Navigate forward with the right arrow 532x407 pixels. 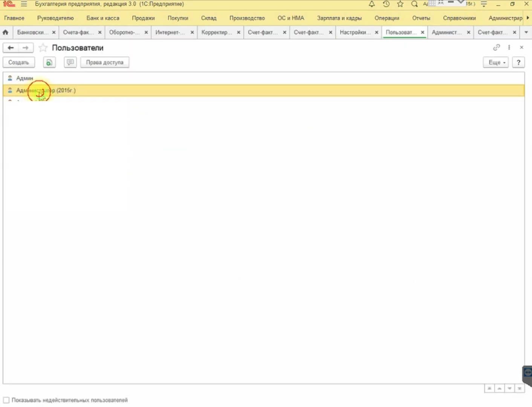click(25, 48)
